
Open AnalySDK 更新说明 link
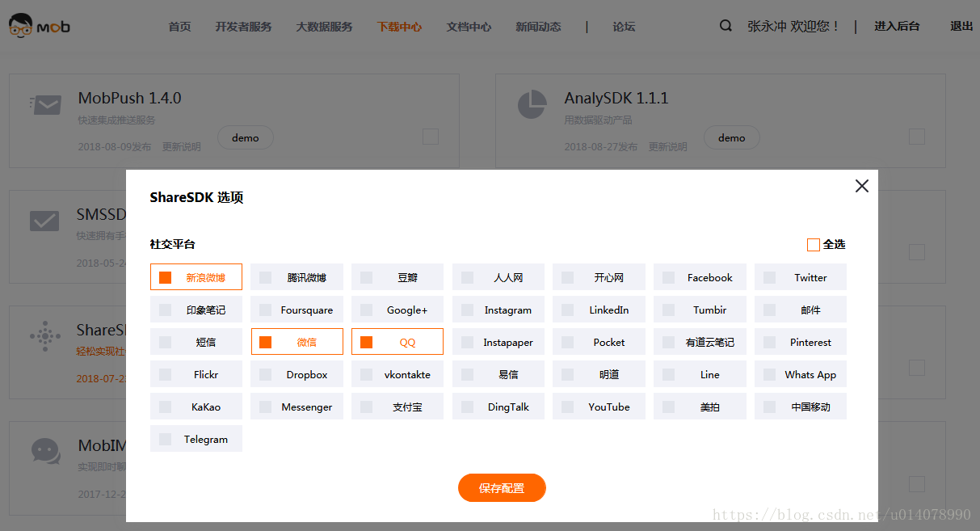pos(668,147)
